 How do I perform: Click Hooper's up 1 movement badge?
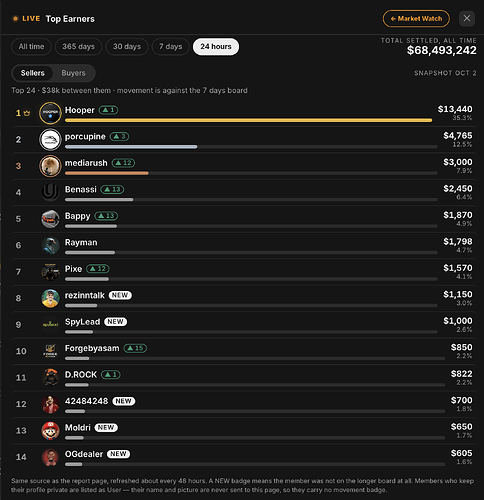point(108,110)
